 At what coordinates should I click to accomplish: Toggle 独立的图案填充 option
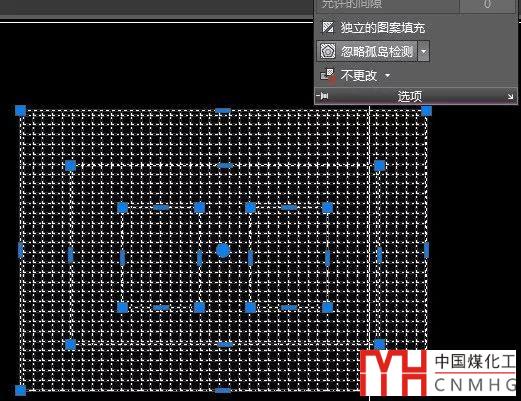pyautogui.click(x=373, y=28)
